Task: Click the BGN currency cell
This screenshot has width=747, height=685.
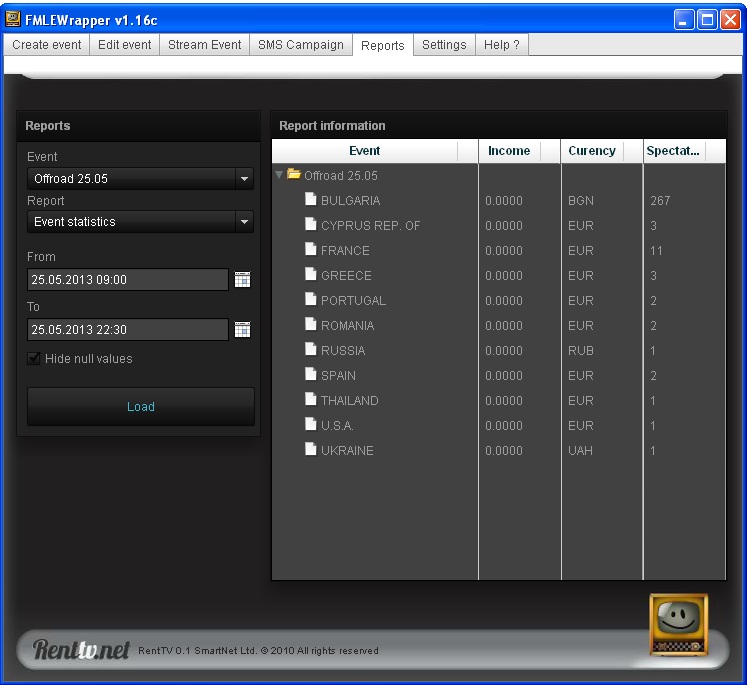Action: coord(581,201)
